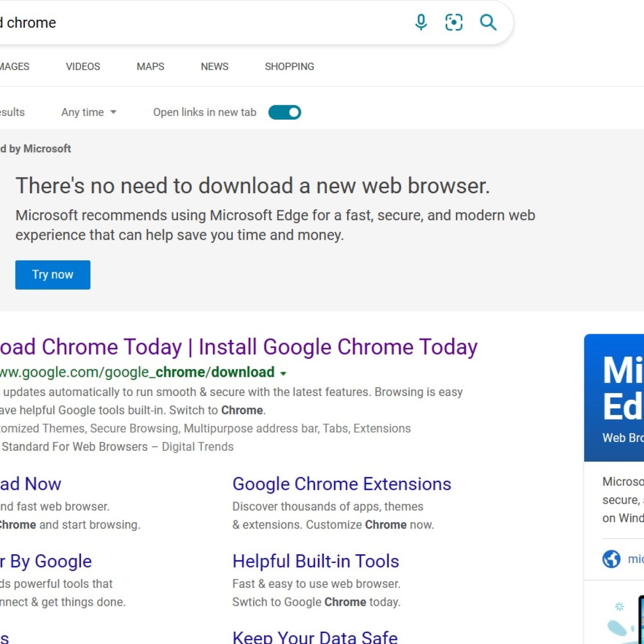
Task: Toggle Open links in new tab switch
Action: click(x=285, y=112)
